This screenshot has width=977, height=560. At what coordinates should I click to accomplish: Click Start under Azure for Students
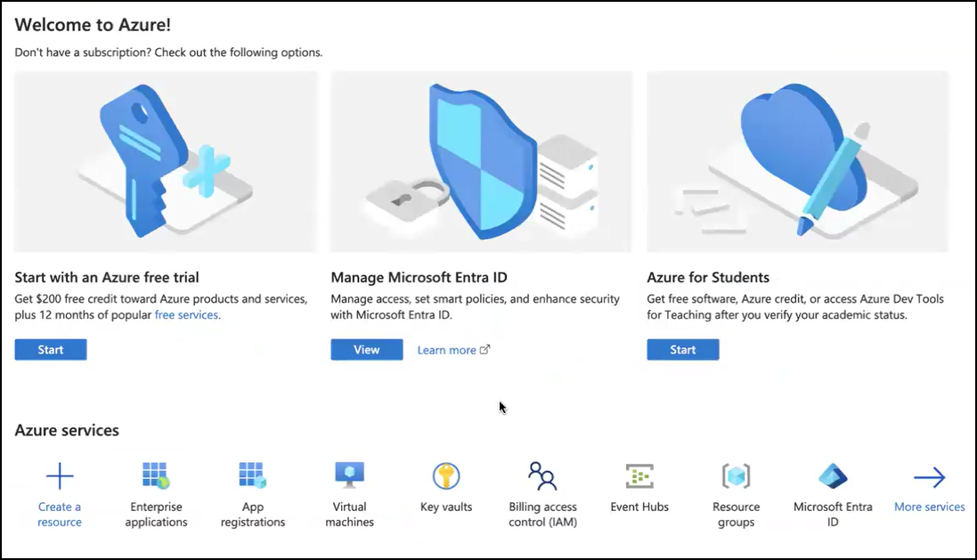point(683,350)
